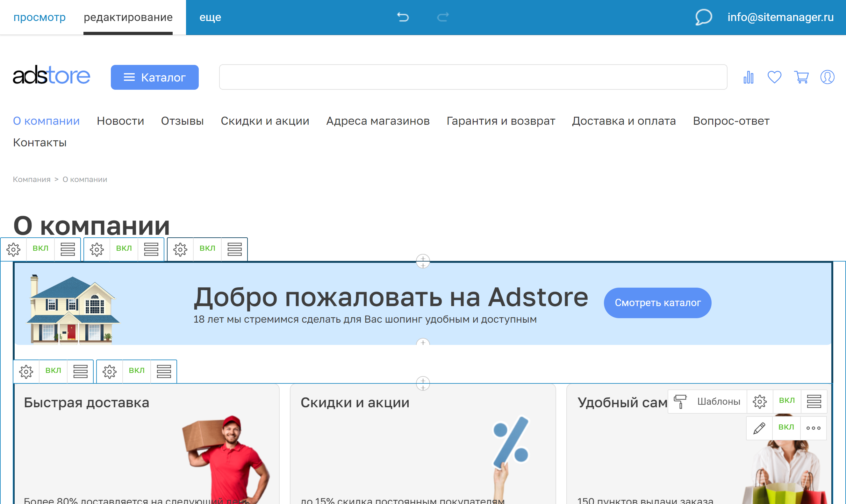The width and height of the screenshot is (846, 504).
Task: Switch to the просмотр tab
Action: pyautogui.click(x=39, y=17)
